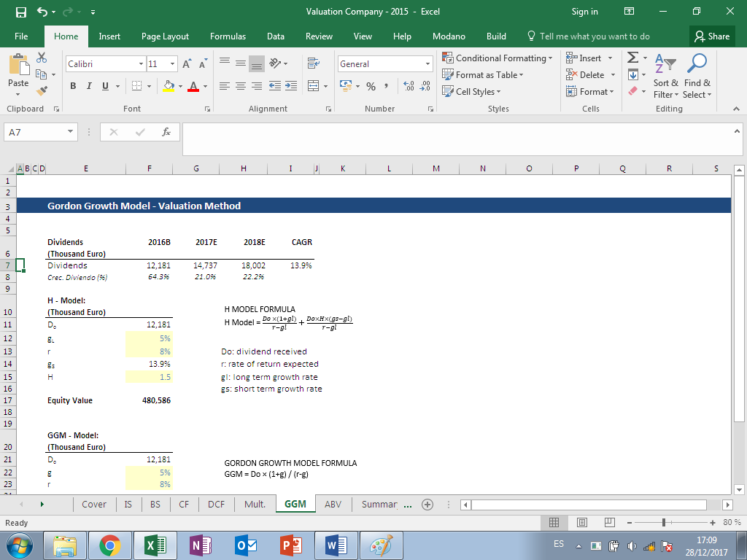Click the zoom slider handle
Viewport: 747px width, 560px height.
(664, 523)
